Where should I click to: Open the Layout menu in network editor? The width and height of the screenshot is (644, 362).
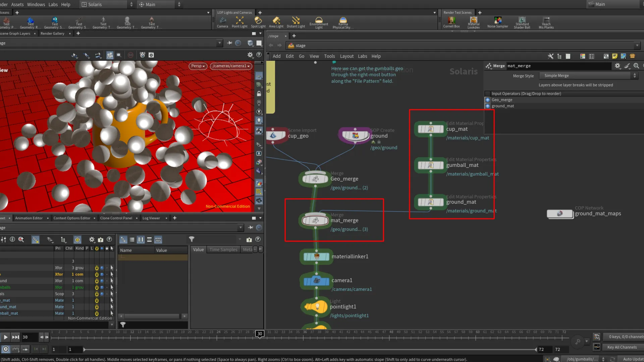coord(346,56)
